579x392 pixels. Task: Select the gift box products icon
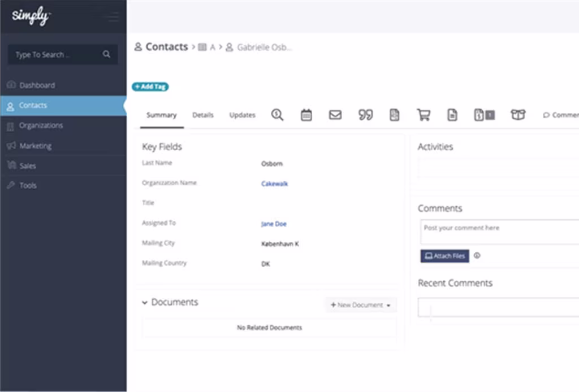point(518,115)
